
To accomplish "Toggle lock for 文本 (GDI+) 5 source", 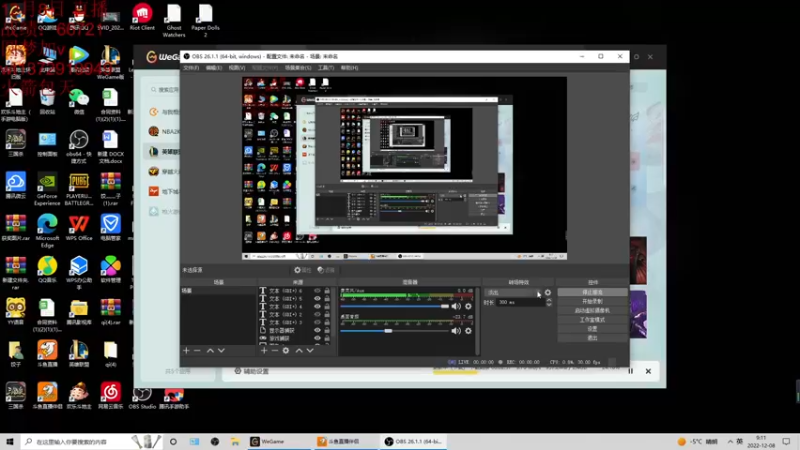I will (327, 298).
